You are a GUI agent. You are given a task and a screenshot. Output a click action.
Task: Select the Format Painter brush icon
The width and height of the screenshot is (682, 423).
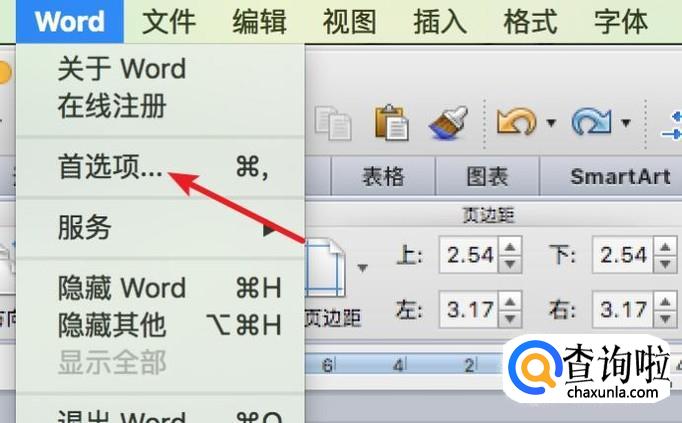tap(448, 123)
